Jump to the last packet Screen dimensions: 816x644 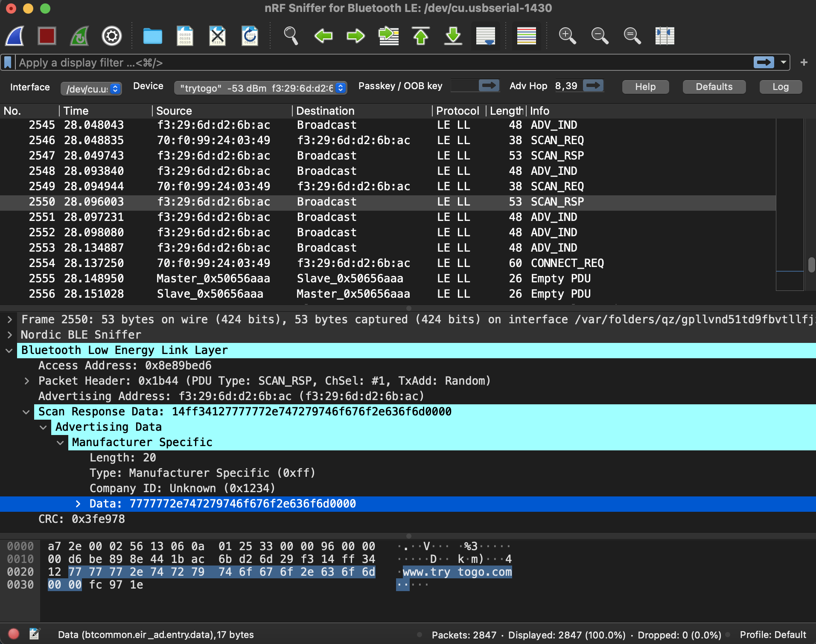453,36
